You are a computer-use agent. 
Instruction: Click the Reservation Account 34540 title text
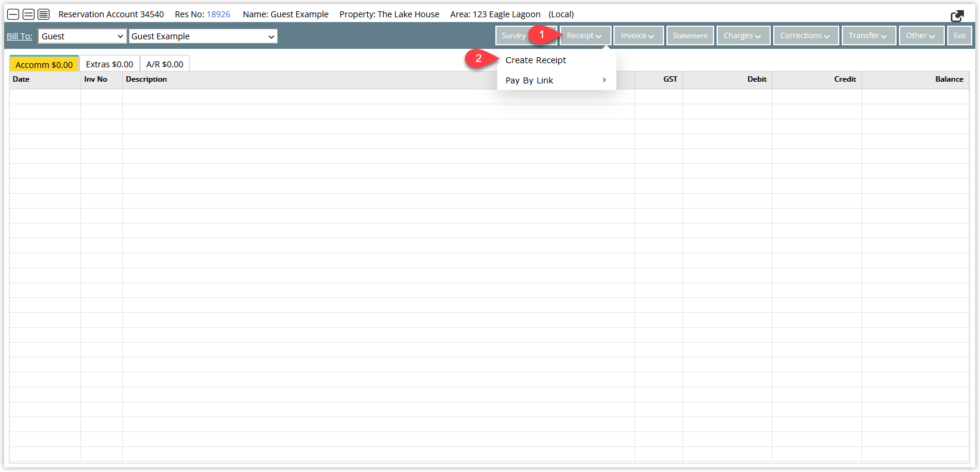click(111, 14)
